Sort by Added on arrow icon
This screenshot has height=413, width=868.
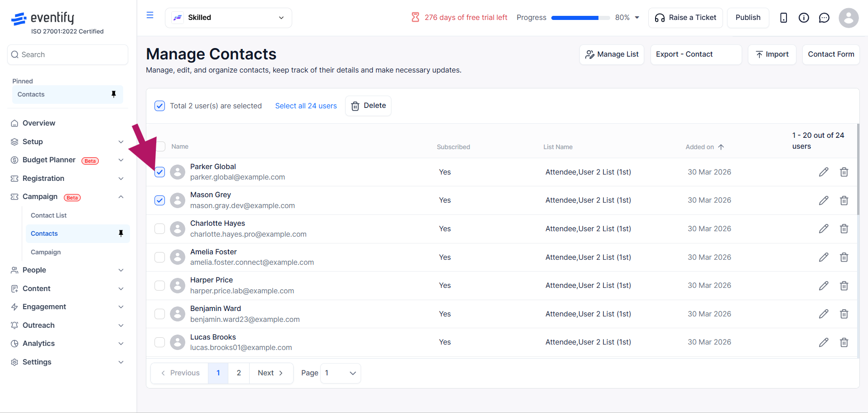tap(721, 147)
